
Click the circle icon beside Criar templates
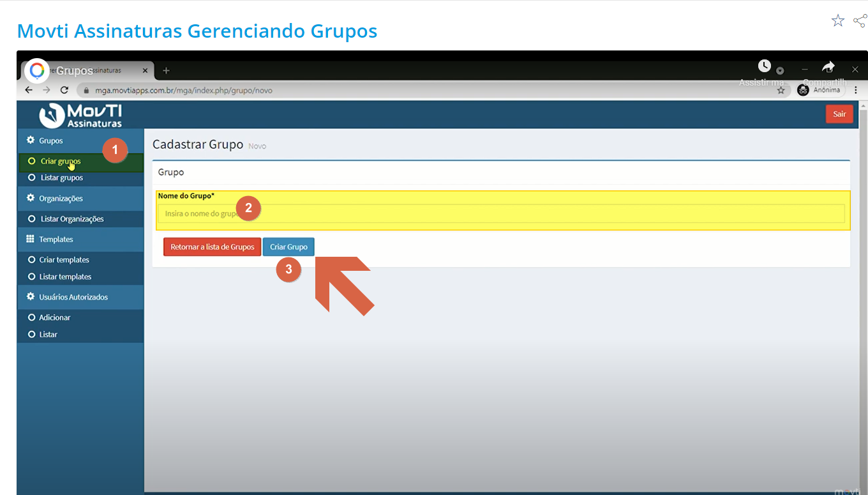tap(31, 259)
